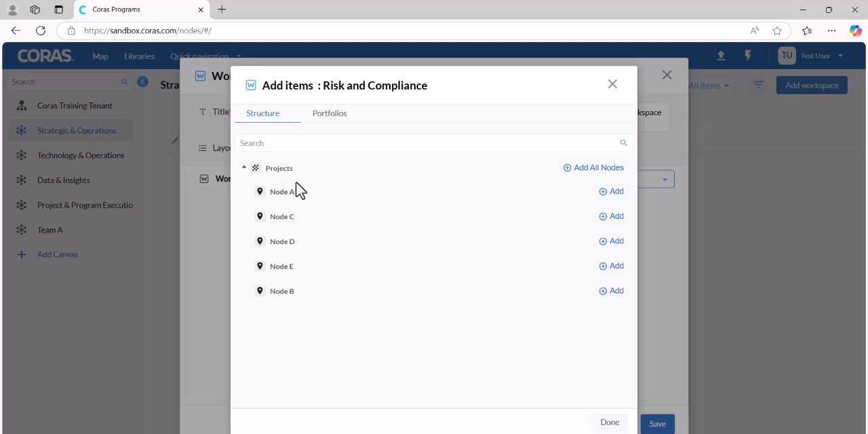The height and width of the screenshot is (434, 868).
Task: Click Node D location pin icon
Action: pos(260,241)
